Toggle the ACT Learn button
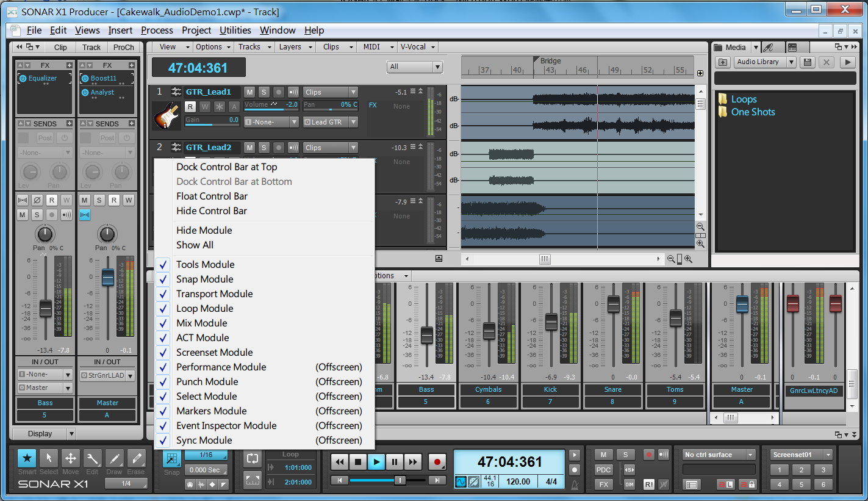The height and width of the screenshot is (501, 868). point(726,485)
